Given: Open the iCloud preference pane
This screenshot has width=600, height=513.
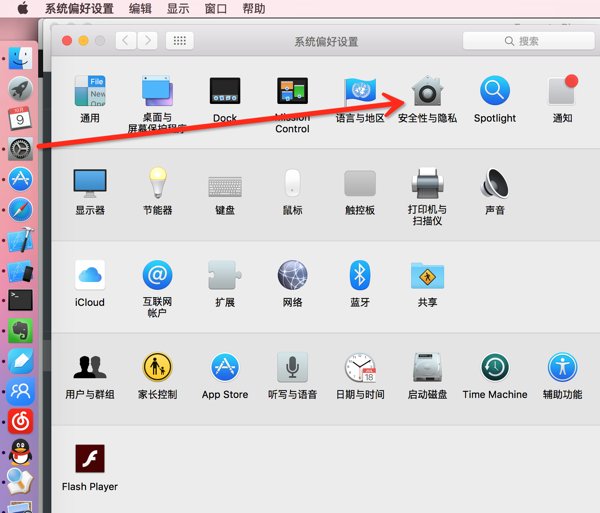Looking at the screenshot, I should point(90,275).
